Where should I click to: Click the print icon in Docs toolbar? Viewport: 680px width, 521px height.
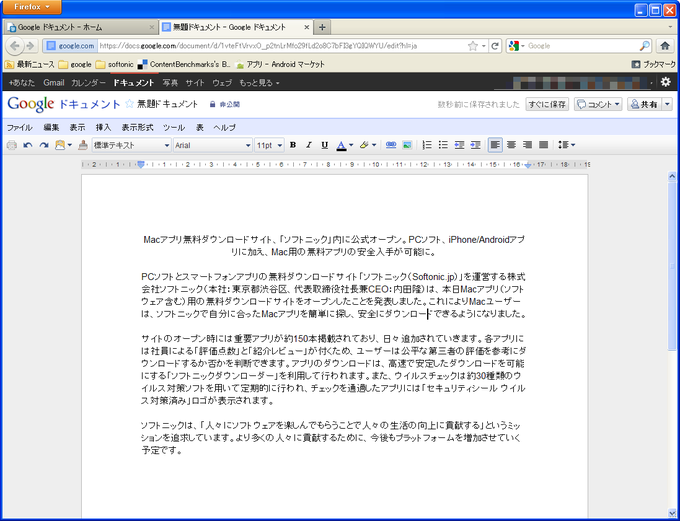[x=12, y=145]
